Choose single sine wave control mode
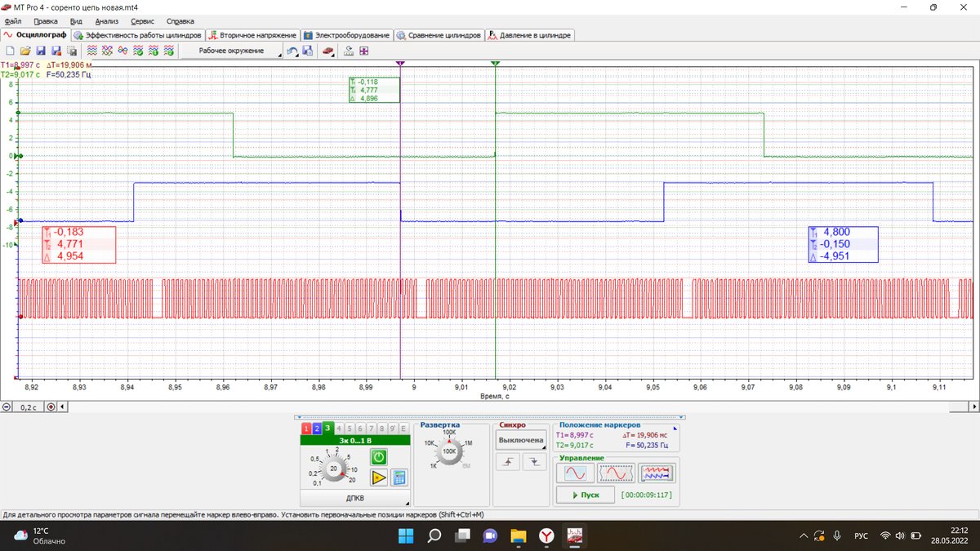 (575, 473)
